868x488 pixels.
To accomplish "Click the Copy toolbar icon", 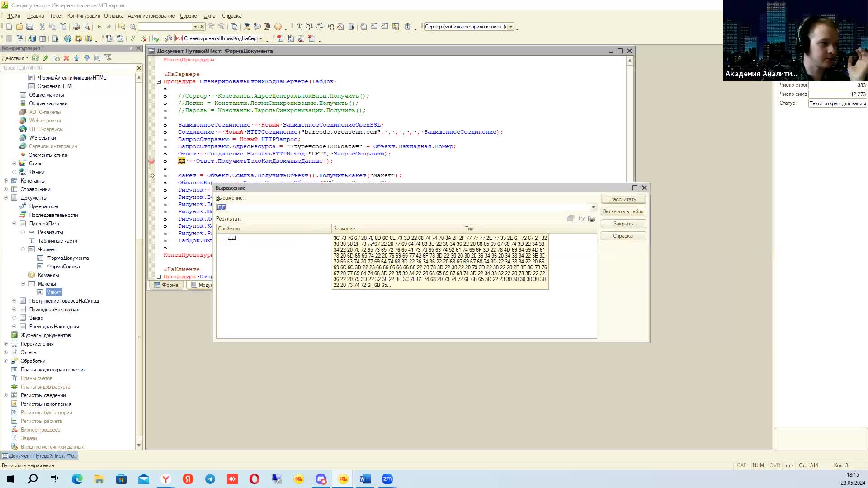I will 52,27.
